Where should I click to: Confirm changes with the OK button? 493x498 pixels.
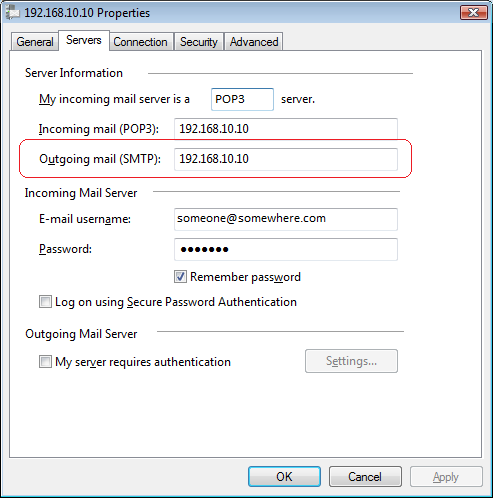tap(284, 477)
